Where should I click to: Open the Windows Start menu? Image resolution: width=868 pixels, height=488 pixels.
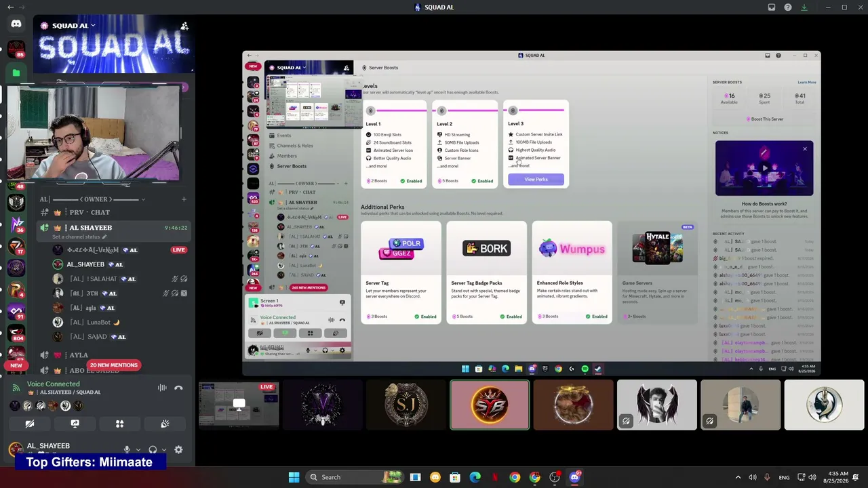[x=294, y=477]
